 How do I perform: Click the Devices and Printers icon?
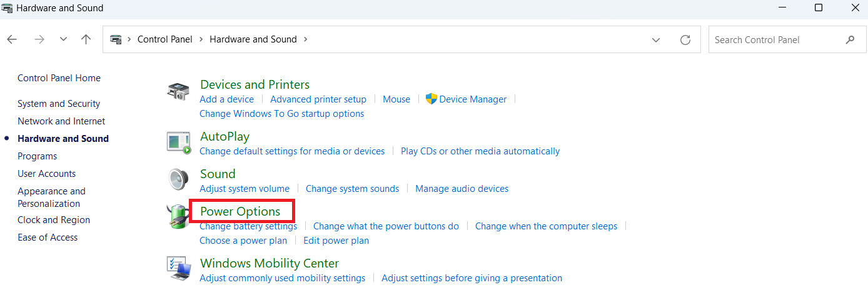[x=178, y=91]
